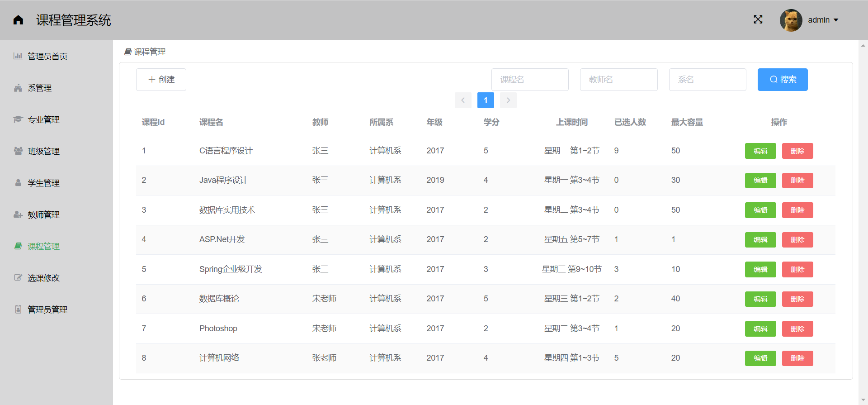This screenshot has width=868, height=405.
Task: Delete the ASP.Net开发 course
Action: tap(797, 240)
